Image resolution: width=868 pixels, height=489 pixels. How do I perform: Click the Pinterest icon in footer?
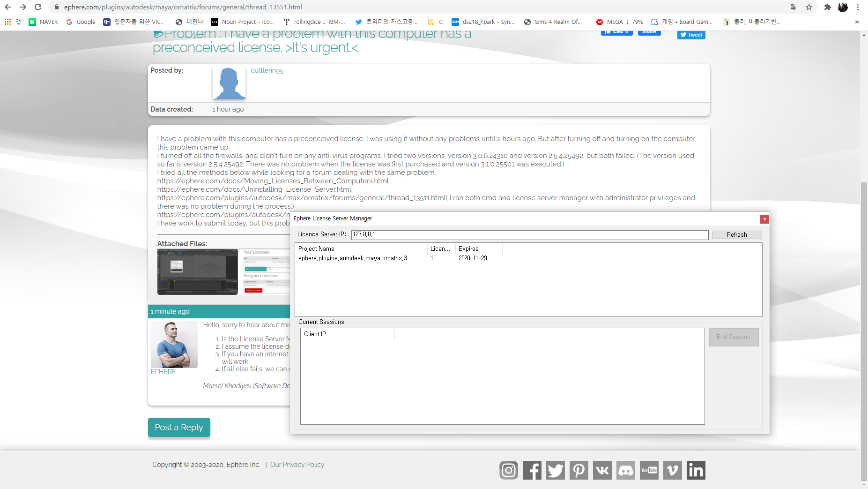coord(579,470)
